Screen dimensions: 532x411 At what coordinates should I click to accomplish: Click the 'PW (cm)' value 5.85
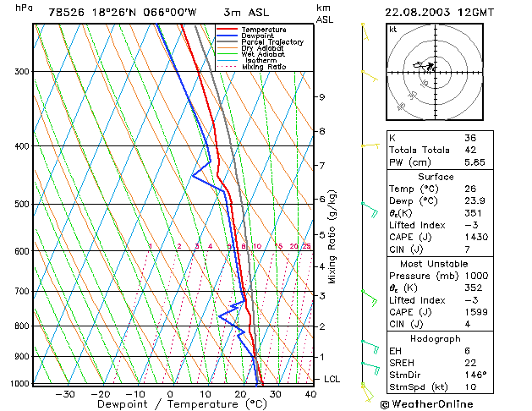coord(474,162)
